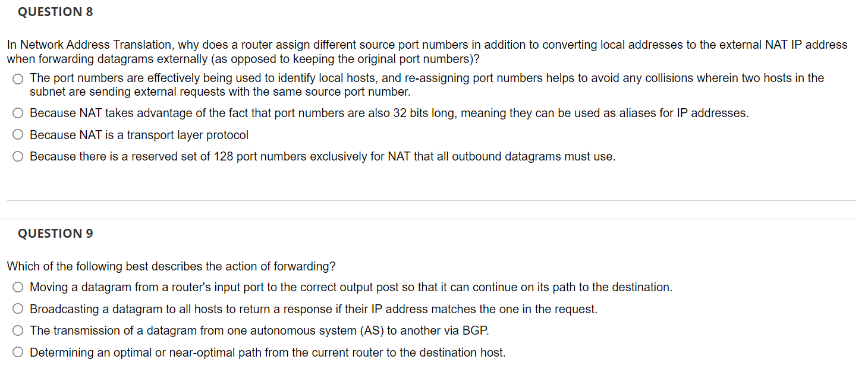Click the answer text 'transmission of a datagram' via BGP

point(259,331)
